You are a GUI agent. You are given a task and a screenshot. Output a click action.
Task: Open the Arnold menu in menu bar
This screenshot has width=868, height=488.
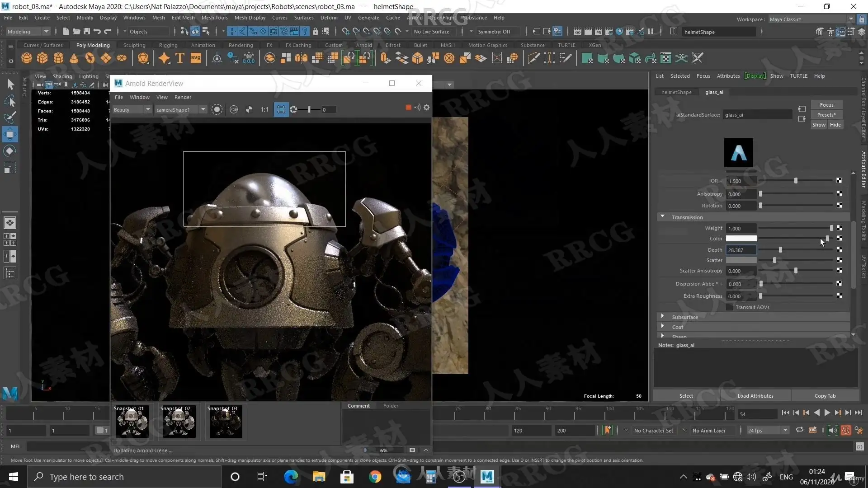(415, 18)
